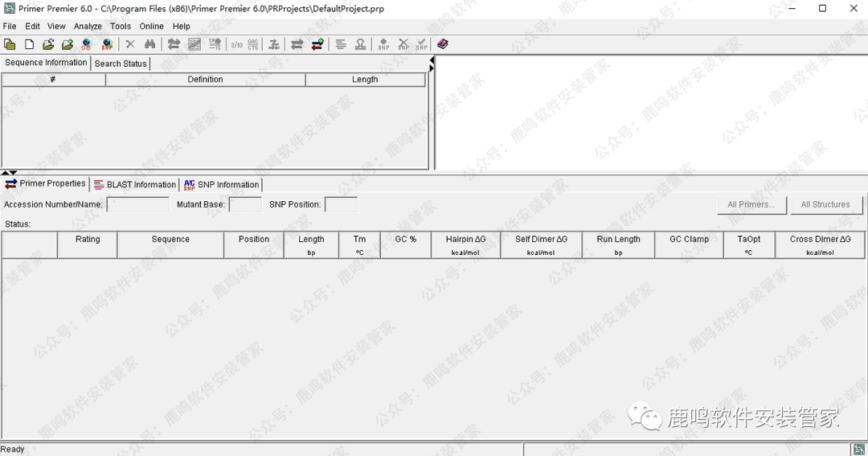Click the X delete icon in toolbar
The image size is (868, 456).
coord(130,44)
